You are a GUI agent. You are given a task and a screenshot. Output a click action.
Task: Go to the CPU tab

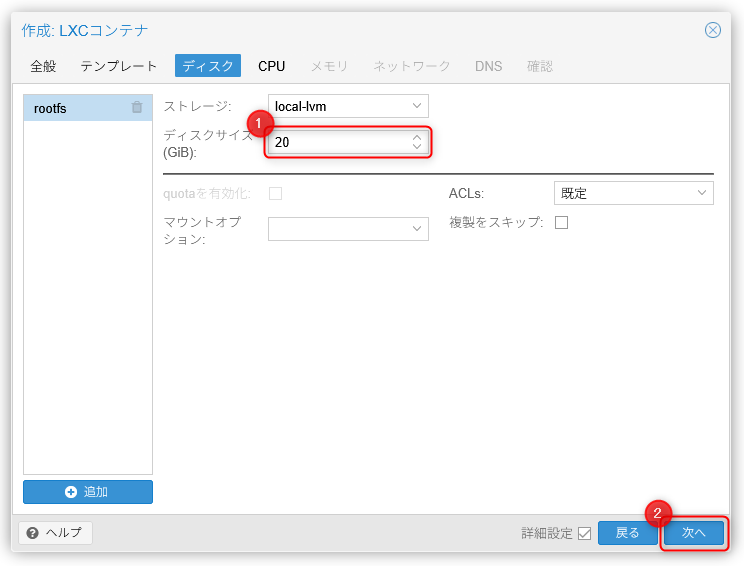tap(271, 66)
